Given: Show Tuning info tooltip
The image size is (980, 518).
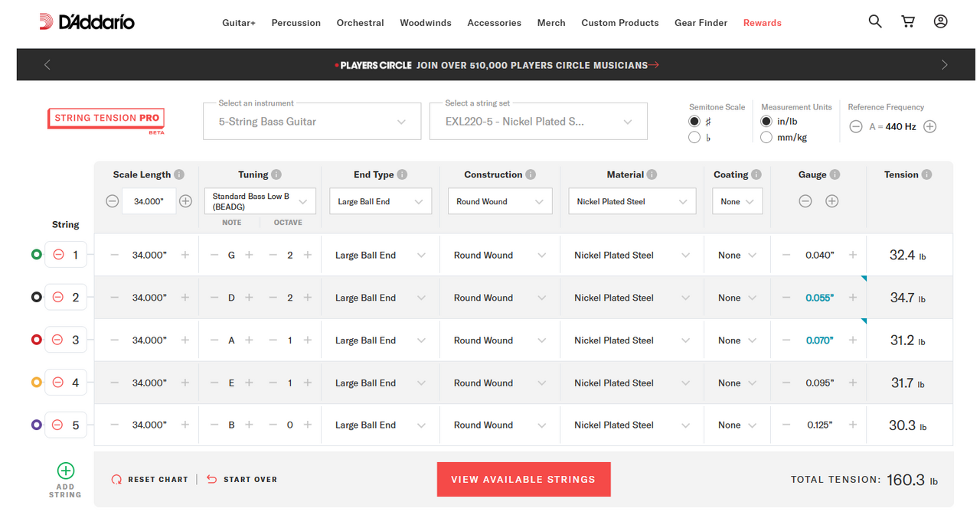Looking at the screenshot, I should click(x=276, y=174).
